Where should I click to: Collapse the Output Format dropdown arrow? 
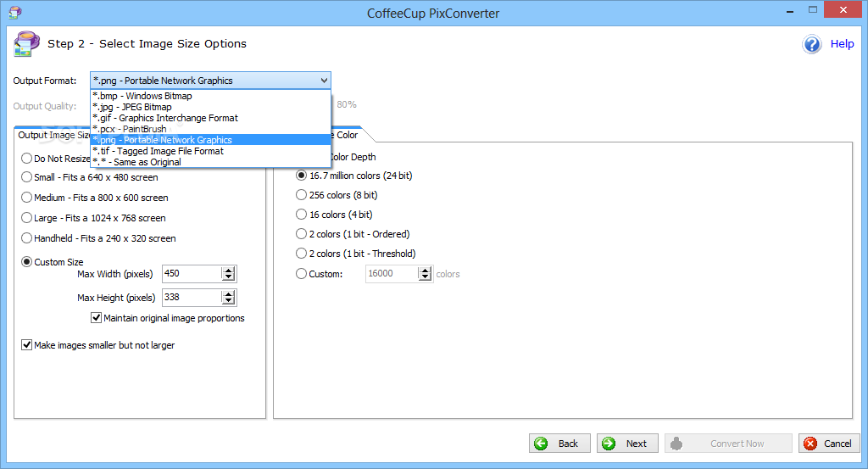[324, 81]
